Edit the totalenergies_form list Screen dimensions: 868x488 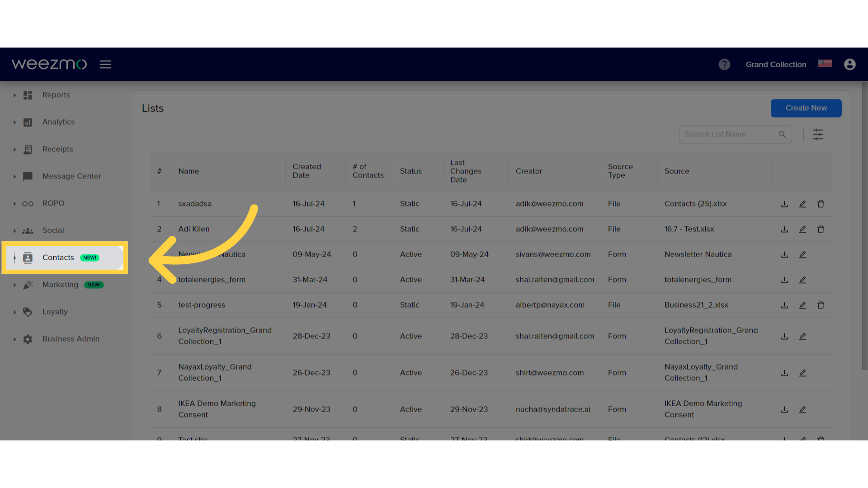[802, 280]
